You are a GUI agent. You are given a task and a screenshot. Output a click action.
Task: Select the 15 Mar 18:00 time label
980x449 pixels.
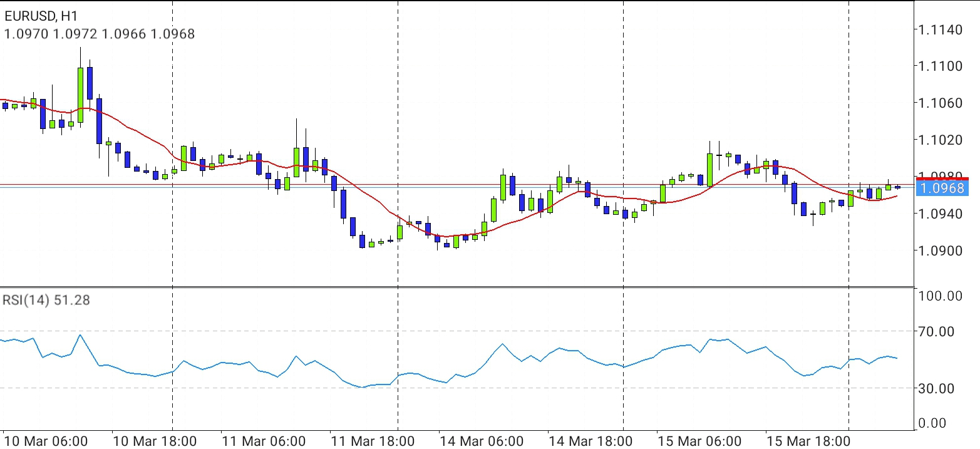(808, 441)
